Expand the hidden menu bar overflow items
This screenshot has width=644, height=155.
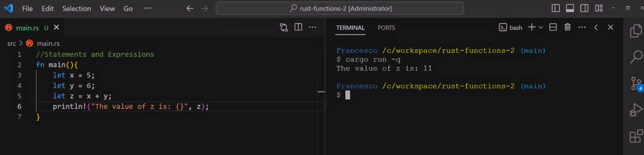point(147,8)
